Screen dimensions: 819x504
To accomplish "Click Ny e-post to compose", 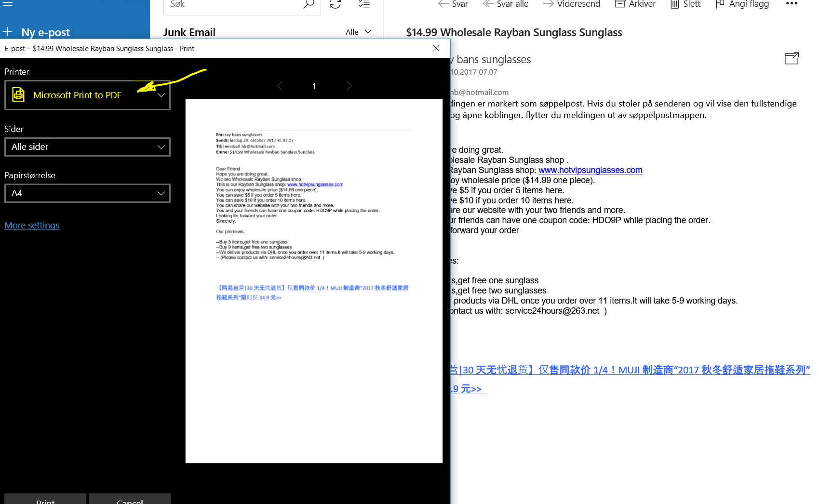I will pos(46,32).
